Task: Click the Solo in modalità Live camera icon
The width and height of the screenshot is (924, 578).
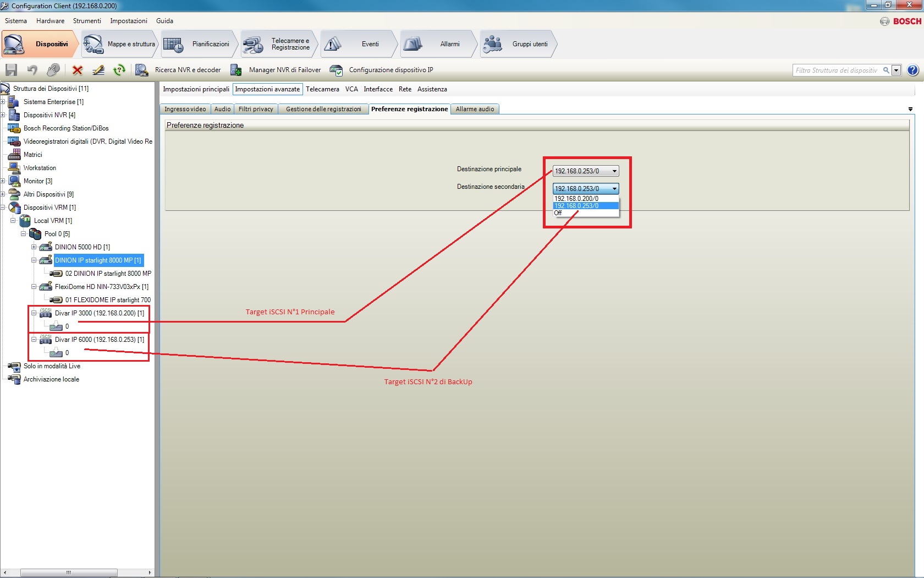Action: tap(14, 366)
